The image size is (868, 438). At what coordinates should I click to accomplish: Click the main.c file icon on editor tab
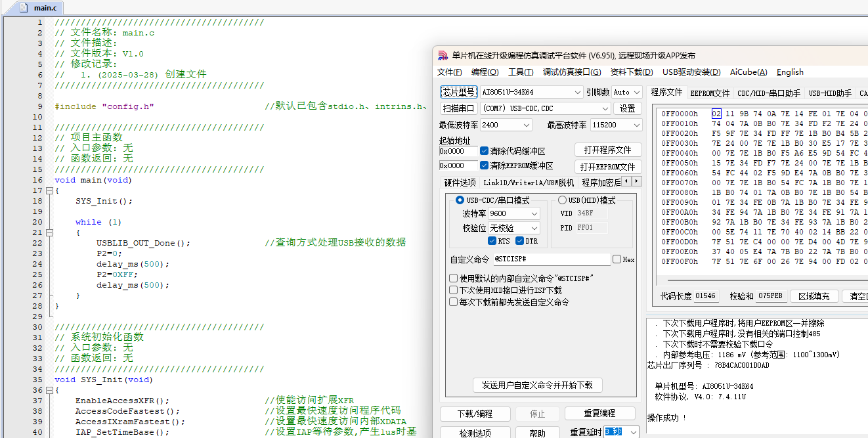pos(24,8)
